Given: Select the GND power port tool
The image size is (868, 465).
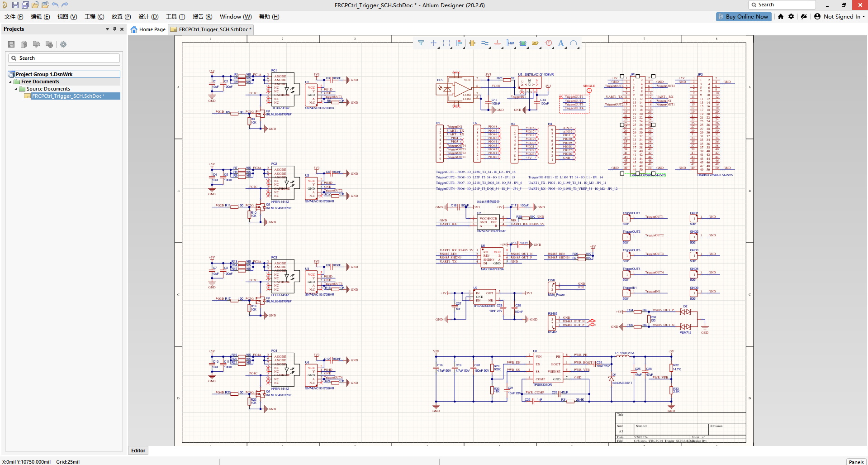Looking at the screenshot, I should (498, 43).
